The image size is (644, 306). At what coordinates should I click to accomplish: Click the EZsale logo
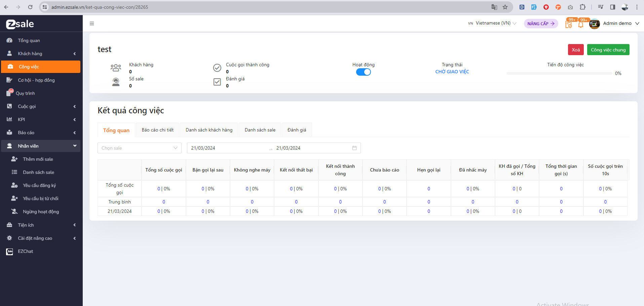pos(20,24)
